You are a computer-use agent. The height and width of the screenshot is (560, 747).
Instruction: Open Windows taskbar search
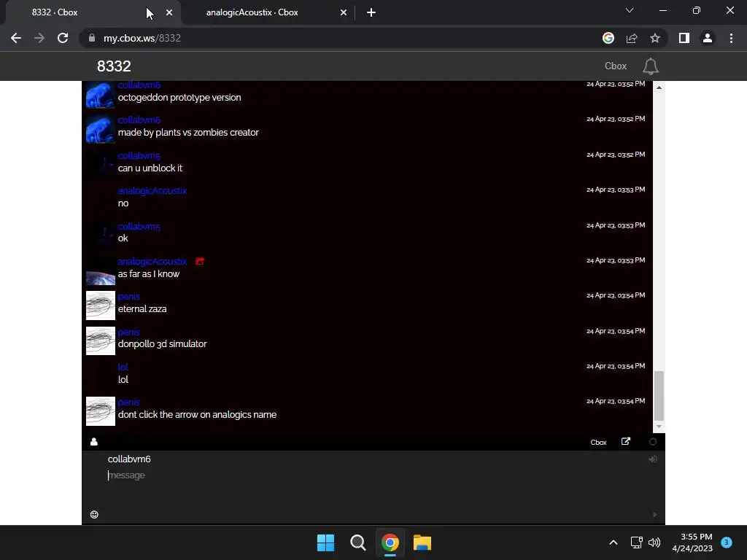(357, 542)
